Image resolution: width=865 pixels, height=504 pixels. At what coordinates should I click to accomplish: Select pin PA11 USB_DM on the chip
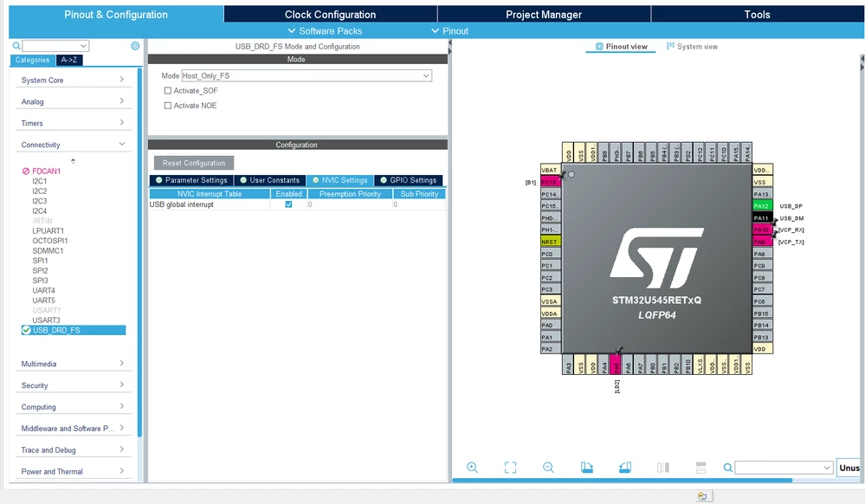pyautogui.click(x=762, y=218)
